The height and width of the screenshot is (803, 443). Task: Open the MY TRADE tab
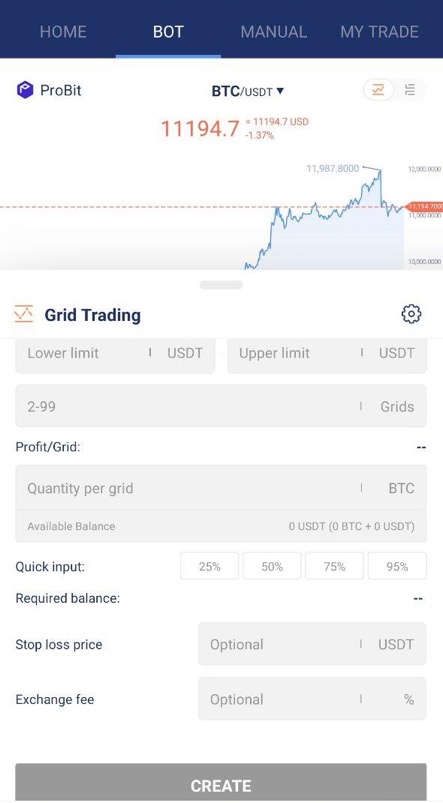379,32
